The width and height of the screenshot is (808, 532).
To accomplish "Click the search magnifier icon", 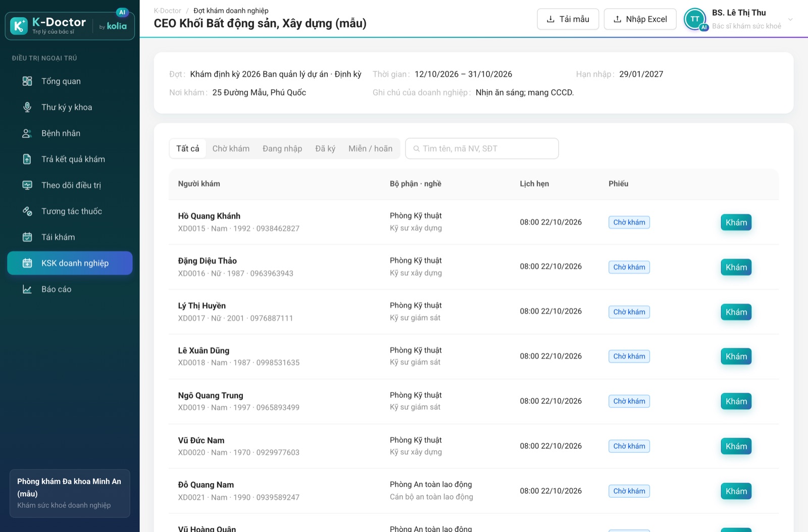I will 417,149.
